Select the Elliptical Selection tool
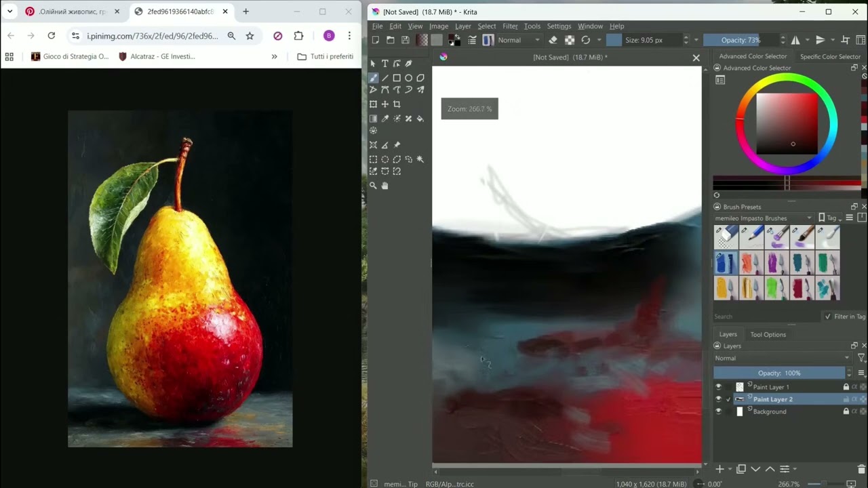868x488 pixels. point(385,160)
